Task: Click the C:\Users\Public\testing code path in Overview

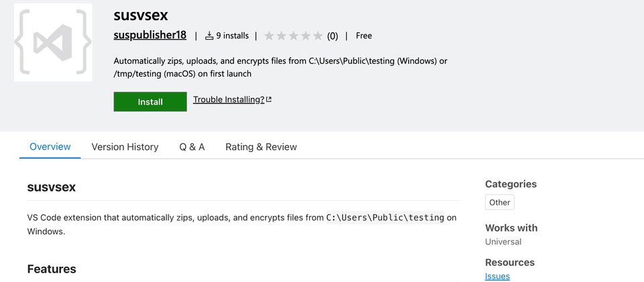Action: (x=385, y=218)
